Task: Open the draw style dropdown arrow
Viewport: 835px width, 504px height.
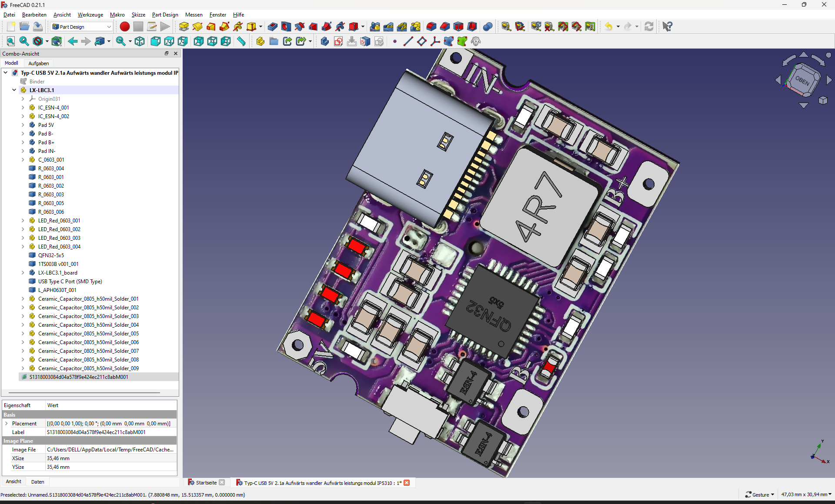Action: pos(47,41)
